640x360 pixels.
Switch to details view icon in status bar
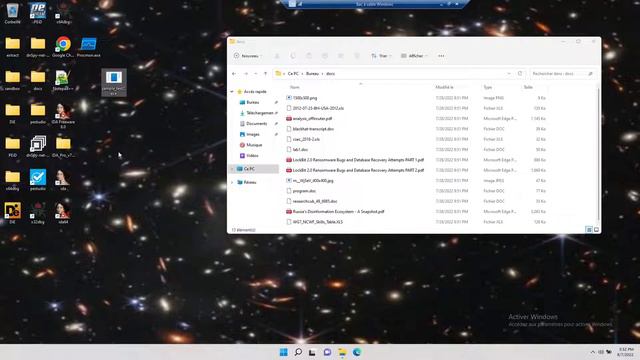click(x=589, y=230)
